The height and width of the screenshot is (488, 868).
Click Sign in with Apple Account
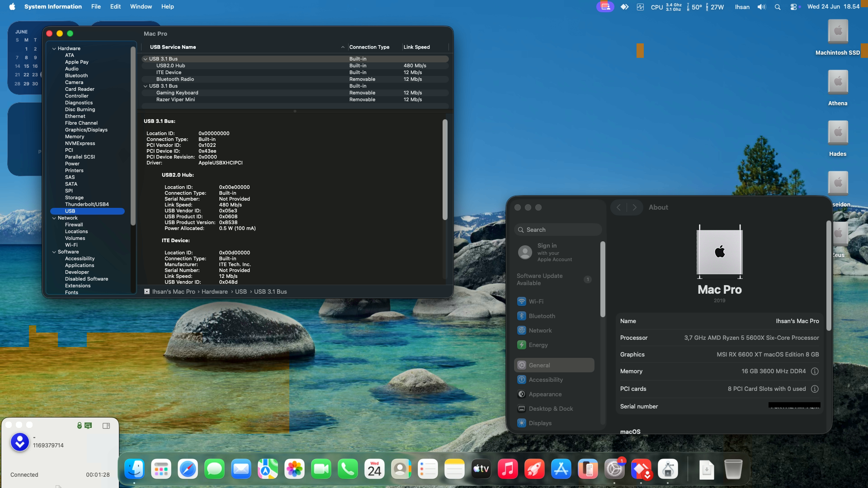coord(555,252)
